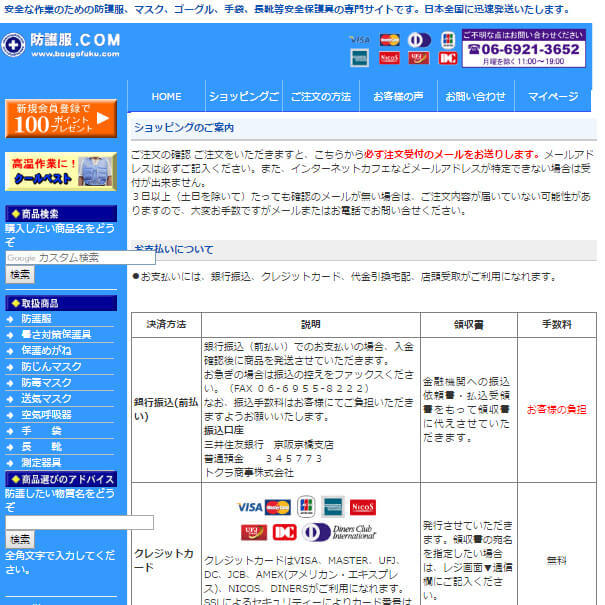Click the 手数料 table column header
Viewport: 605px width, 605px height.
pos(557,324)
